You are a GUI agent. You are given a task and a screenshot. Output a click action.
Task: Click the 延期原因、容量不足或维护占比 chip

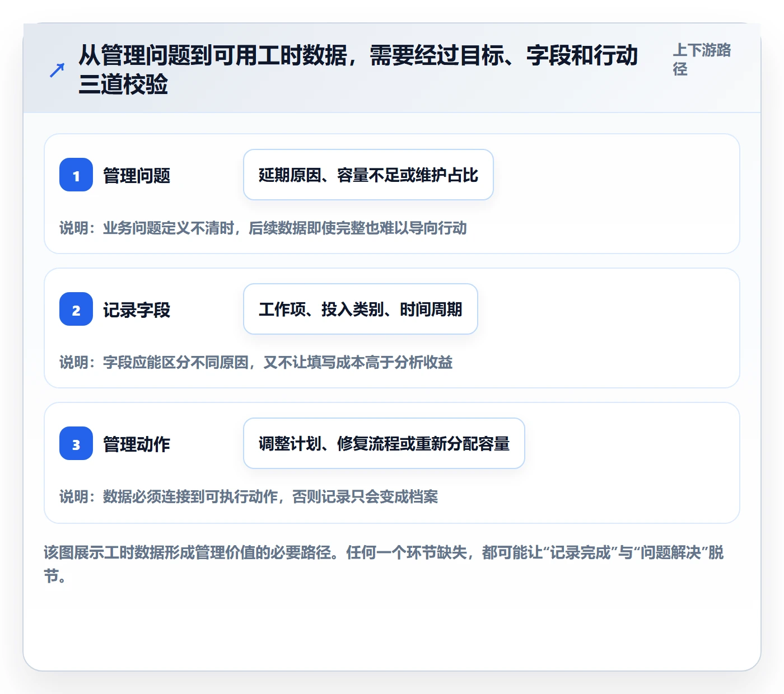368,175
